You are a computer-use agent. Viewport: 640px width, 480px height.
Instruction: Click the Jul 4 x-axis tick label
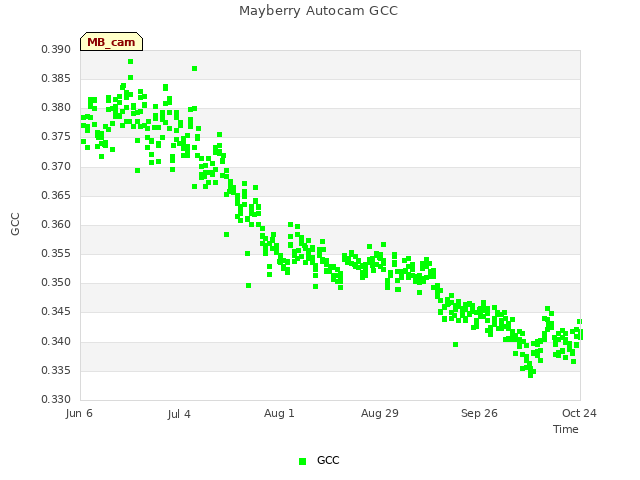[x=179, y=414]
